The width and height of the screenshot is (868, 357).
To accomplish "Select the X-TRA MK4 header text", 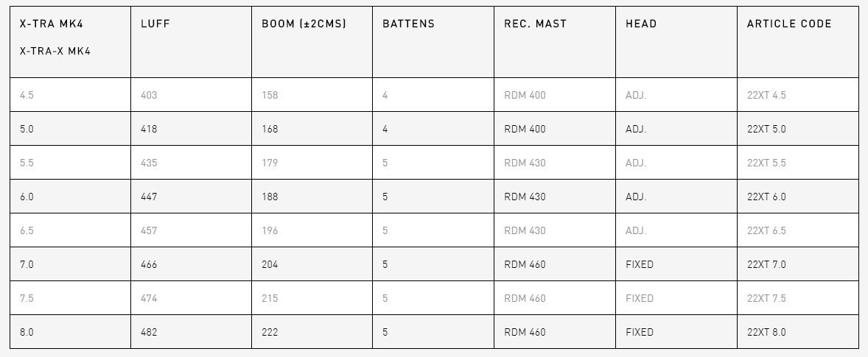I will click(52, 24).
